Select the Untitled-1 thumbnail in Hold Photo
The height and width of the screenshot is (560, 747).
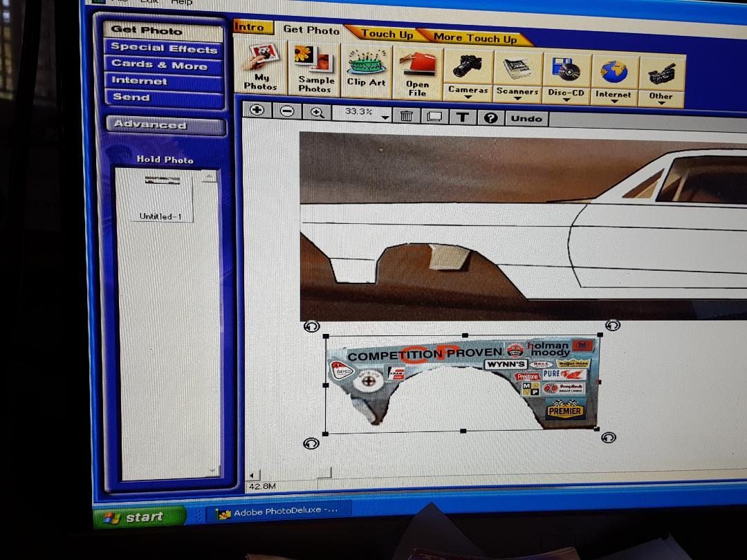click(160, 197)
